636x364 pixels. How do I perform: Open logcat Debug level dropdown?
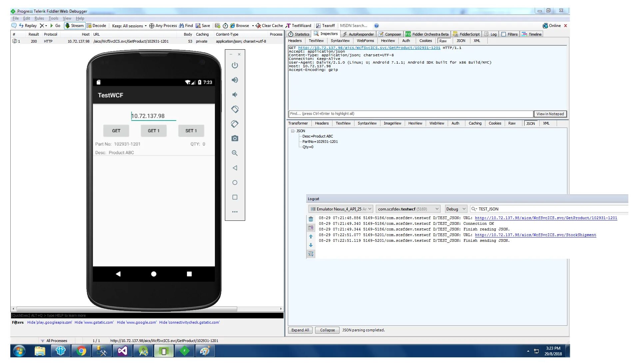(455, 209)
